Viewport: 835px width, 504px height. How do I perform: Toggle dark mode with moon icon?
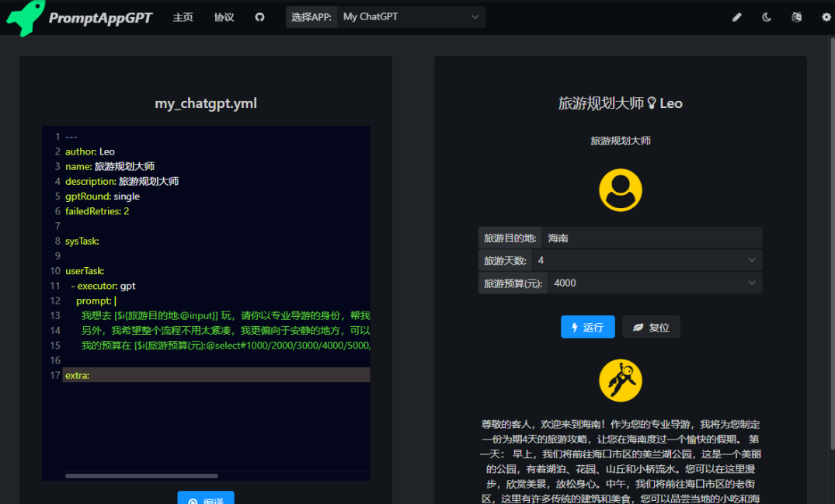point(767,17)
